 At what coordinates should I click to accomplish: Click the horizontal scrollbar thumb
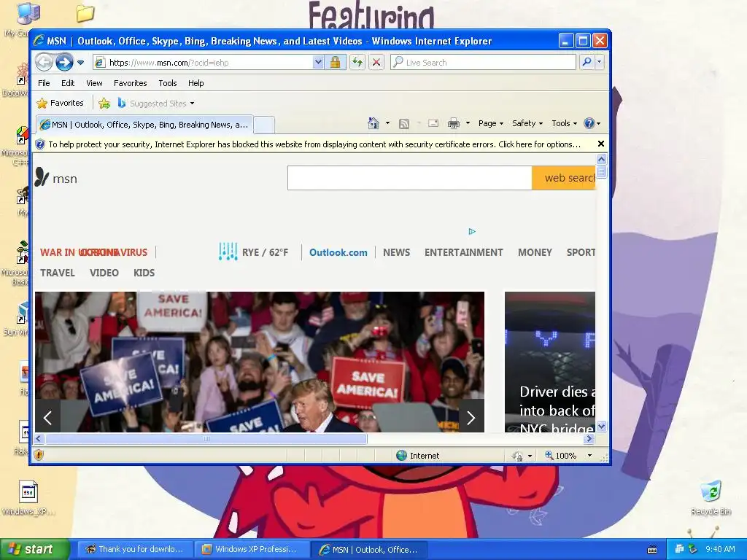pos(206,438)
